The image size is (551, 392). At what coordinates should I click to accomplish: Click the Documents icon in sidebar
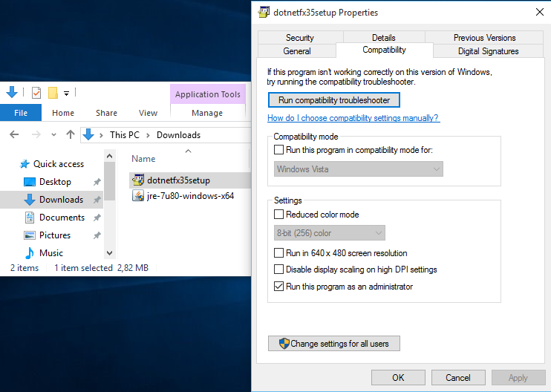point(30,218)
